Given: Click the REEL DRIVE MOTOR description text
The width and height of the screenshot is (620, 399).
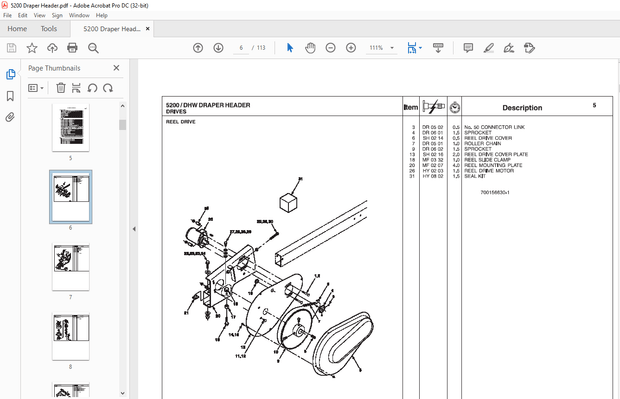Looking at the screenshot, I should coord(489,171).
